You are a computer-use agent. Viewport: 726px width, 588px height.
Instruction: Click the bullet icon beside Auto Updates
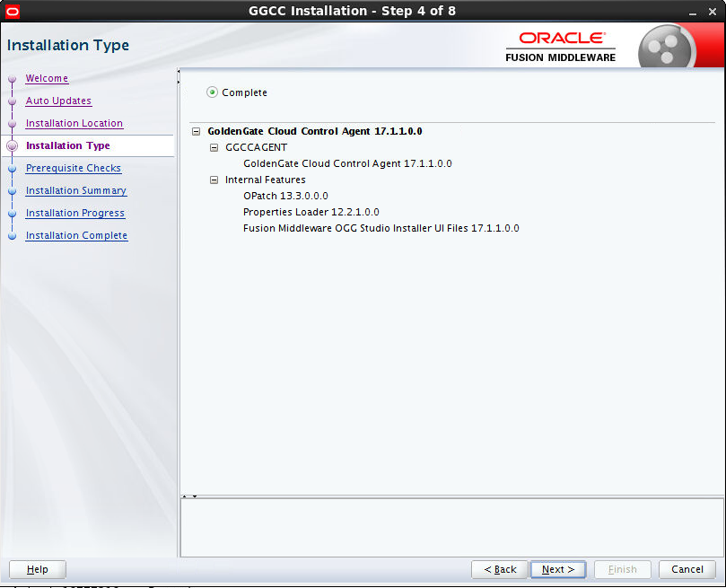[x=13, y=101]
